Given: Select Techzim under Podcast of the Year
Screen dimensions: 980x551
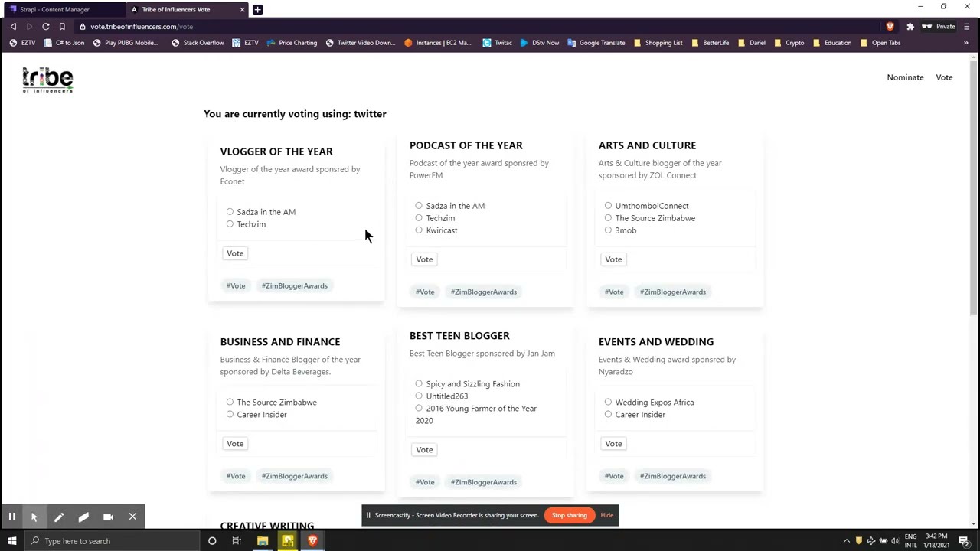Looking at the screenshot, I should (419, 218).
